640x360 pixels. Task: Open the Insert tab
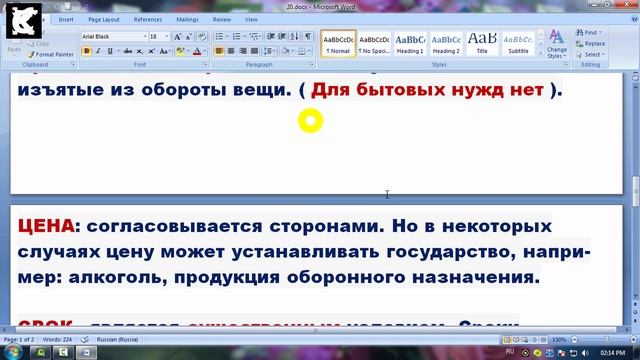pyautogui.click(x=66, y=20)
